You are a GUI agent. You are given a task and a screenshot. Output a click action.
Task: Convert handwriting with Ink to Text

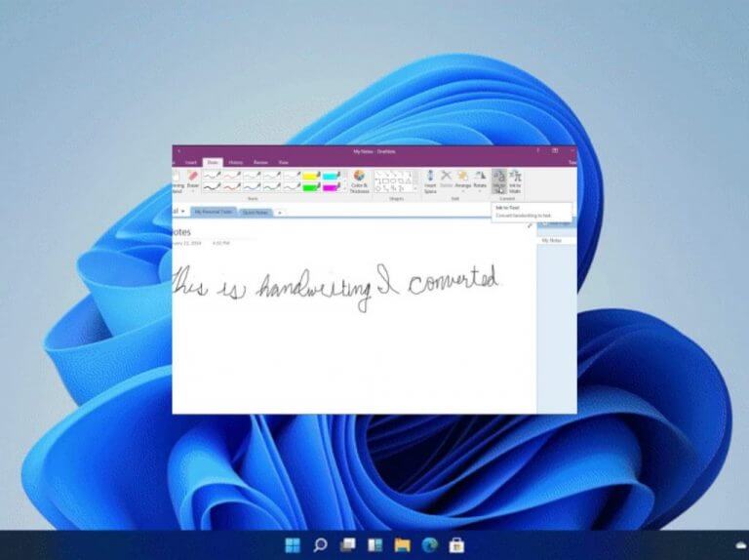tap(499, 180)
